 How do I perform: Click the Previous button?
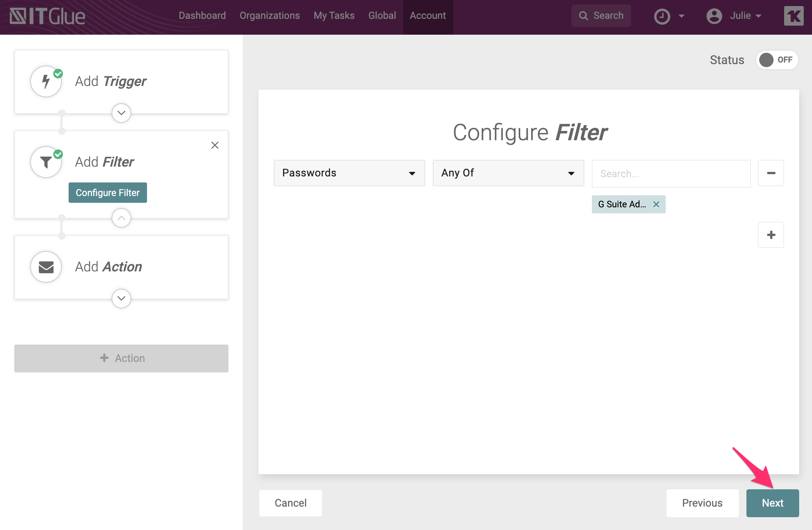[x=702, y=503]
